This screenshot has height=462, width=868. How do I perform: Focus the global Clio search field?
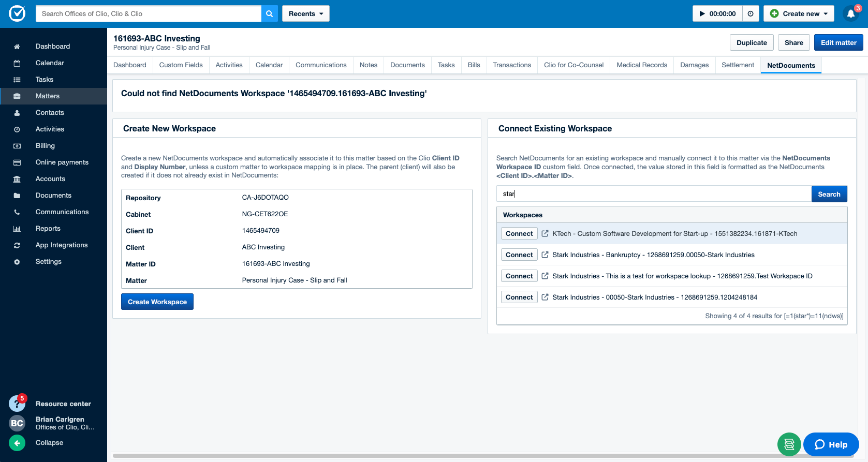pos(149,13)
